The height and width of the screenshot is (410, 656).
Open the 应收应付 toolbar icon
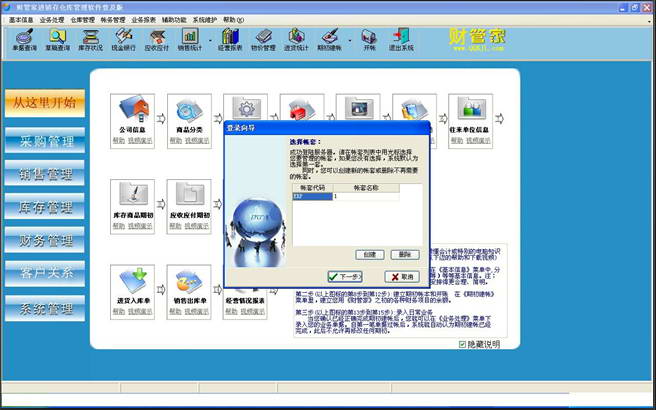coord(157,40)
